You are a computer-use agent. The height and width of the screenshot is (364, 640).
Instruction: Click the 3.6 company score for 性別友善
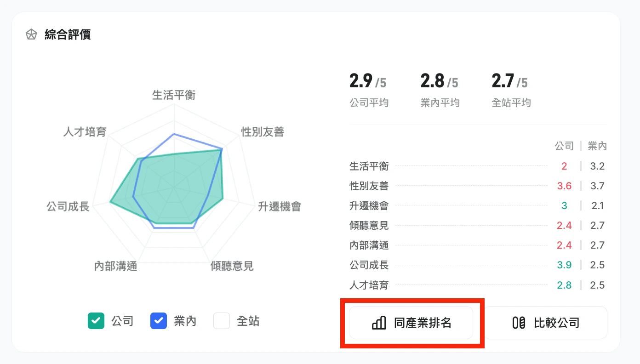point(564,186)
